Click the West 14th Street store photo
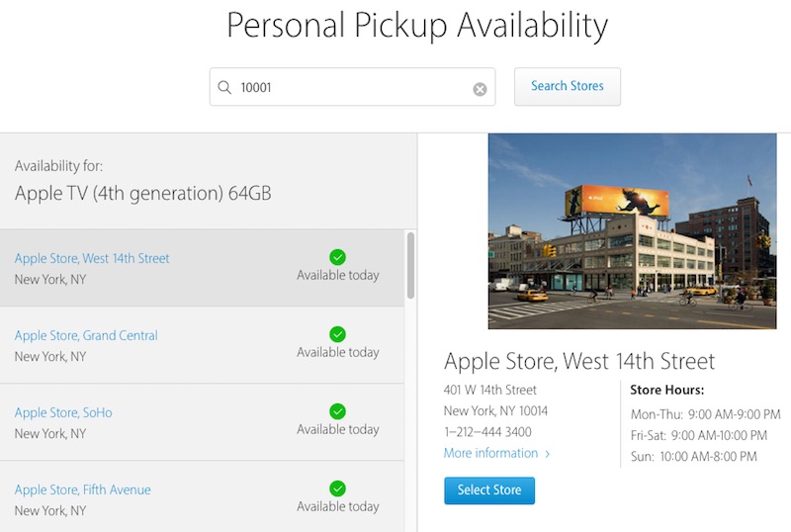 pos(632,231)
